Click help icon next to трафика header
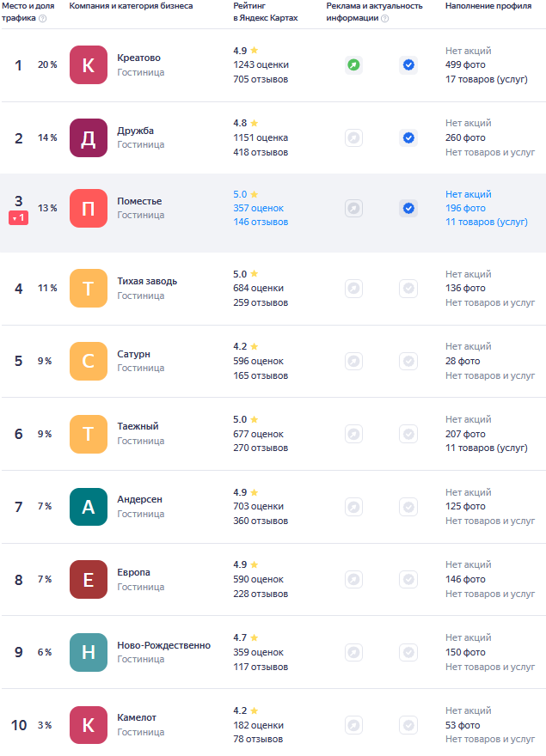 (42, 18)
